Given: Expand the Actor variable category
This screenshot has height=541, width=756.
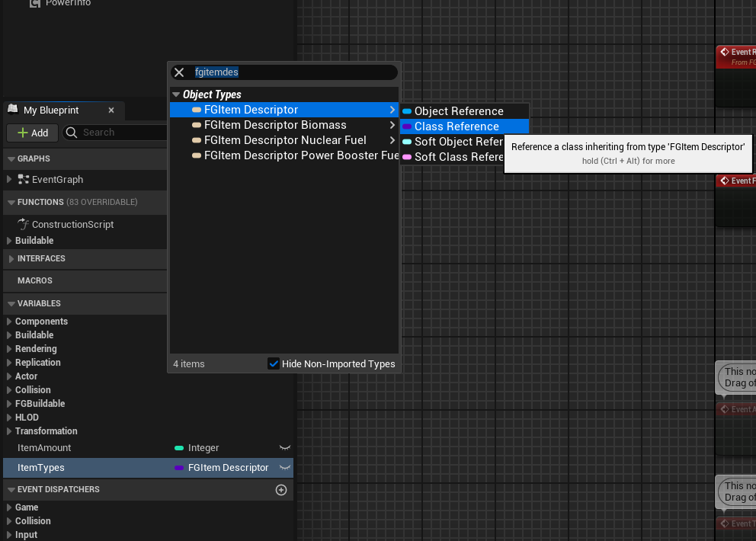Looking at the screenshot, I should click(x=8, y=376).
